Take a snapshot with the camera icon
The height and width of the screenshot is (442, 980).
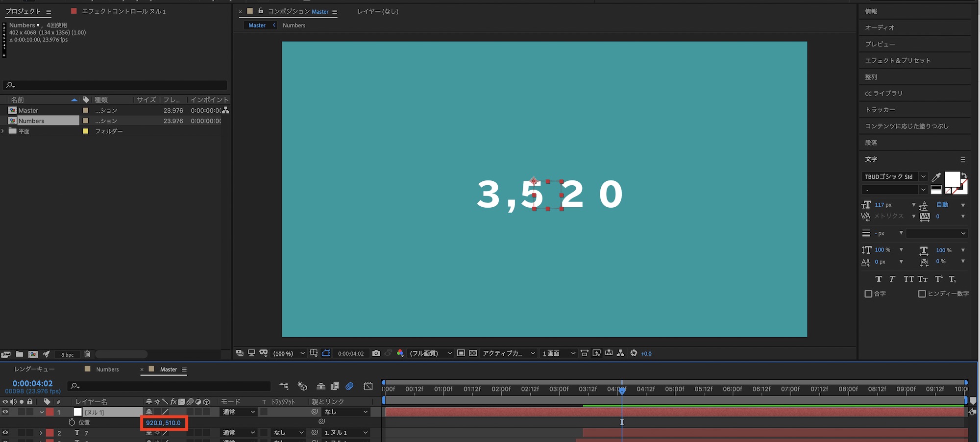[x=376, y=353]
